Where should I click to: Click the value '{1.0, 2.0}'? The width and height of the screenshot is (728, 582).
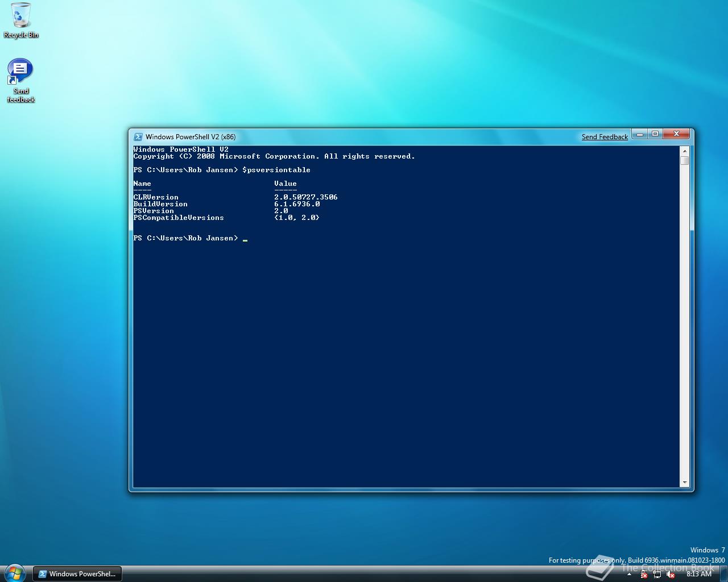297,218
